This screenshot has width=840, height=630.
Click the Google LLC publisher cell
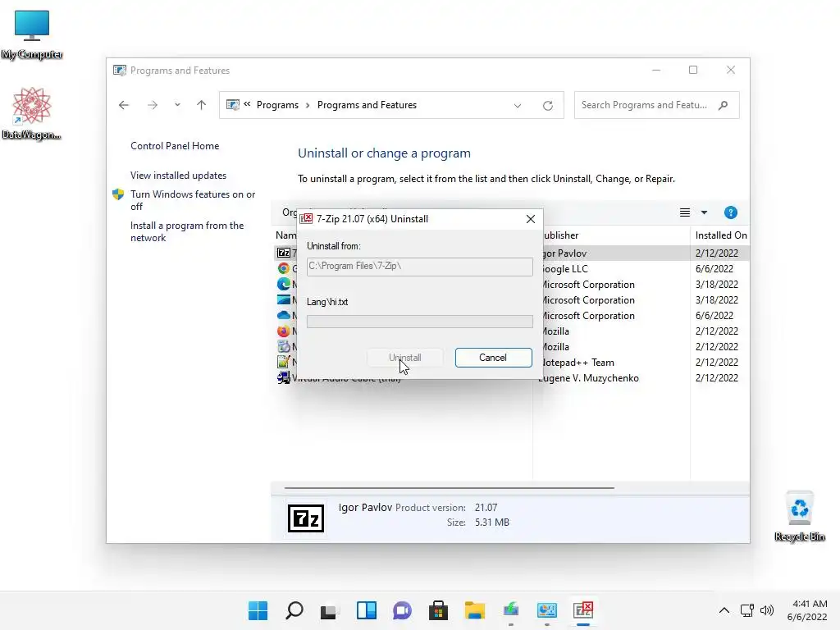pos(565,269)
